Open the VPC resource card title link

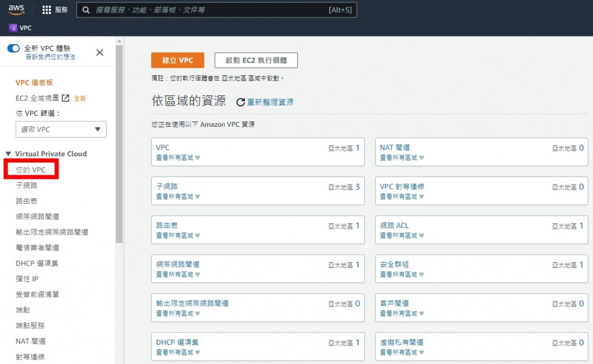(x=163, y=148)
